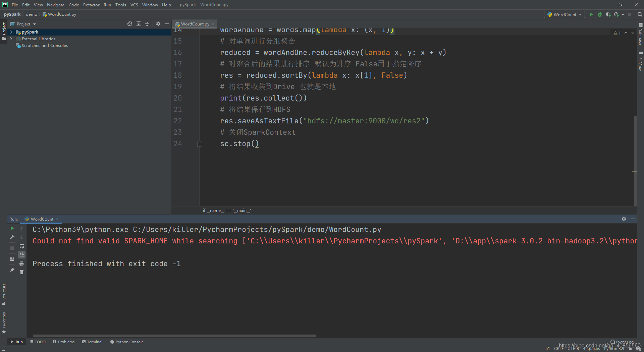The image size is (644, 352).
Task: Expand all items in Project panel
Action: coord(139,24)
